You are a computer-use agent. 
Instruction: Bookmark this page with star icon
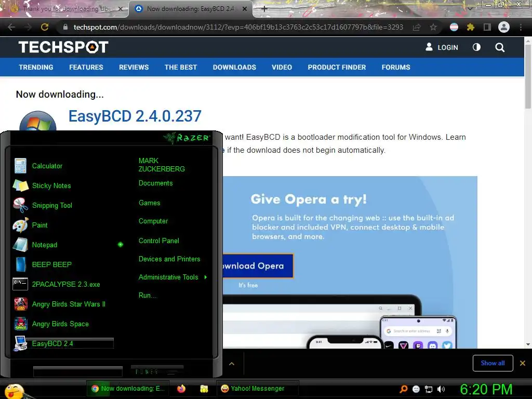pos(433,27)
